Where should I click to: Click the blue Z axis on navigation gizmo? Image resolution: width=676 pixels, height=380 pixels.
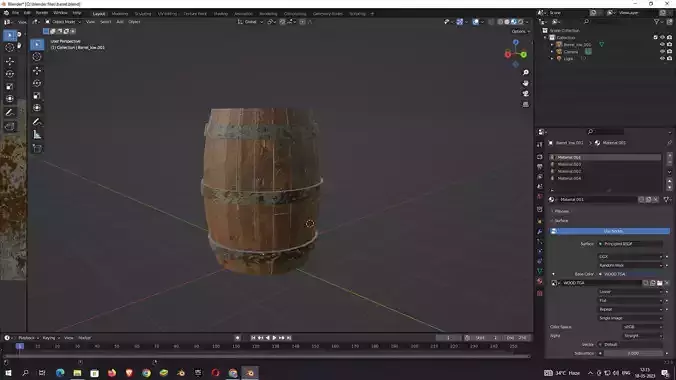[x=516, y=42]
